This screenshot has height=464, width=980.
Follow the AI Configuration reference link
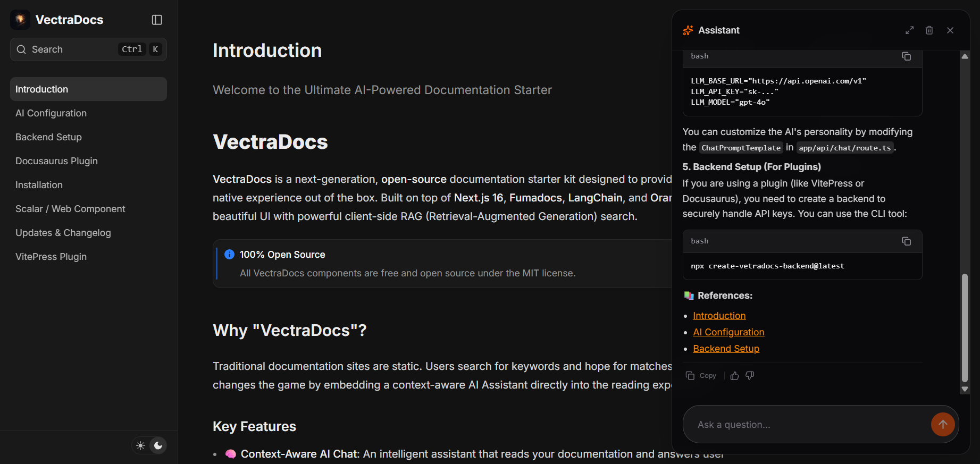728,332
